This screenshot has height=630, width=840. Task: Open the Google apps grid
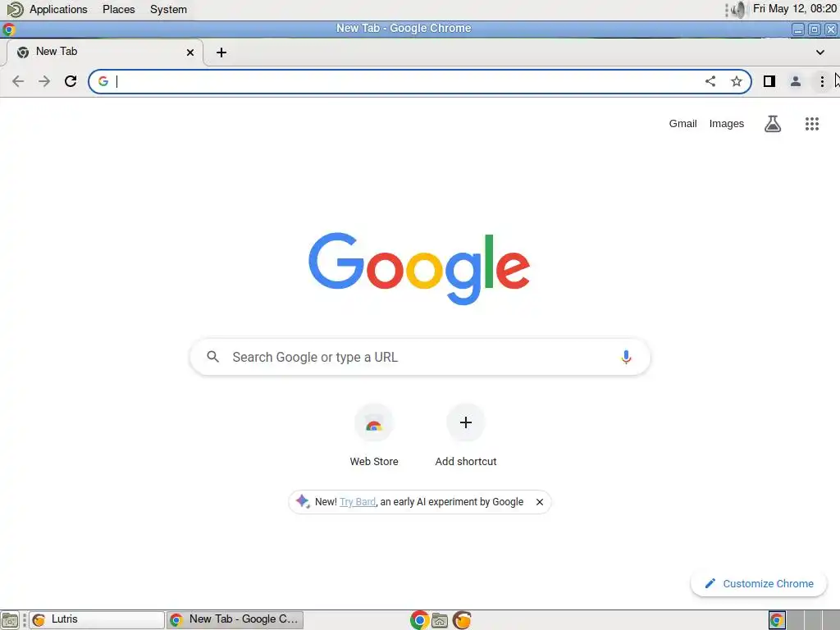pos(812,124)
